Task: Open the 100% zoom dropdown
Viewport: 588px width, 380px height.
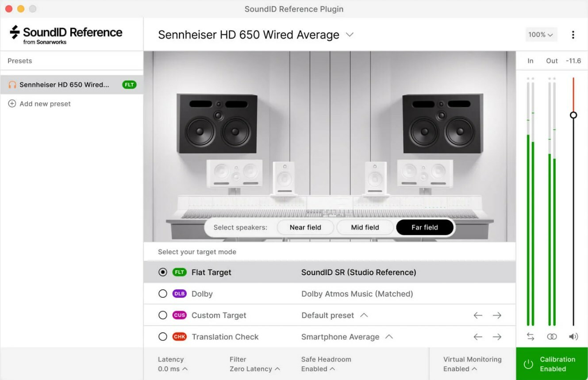Action: tap(541, 35)
